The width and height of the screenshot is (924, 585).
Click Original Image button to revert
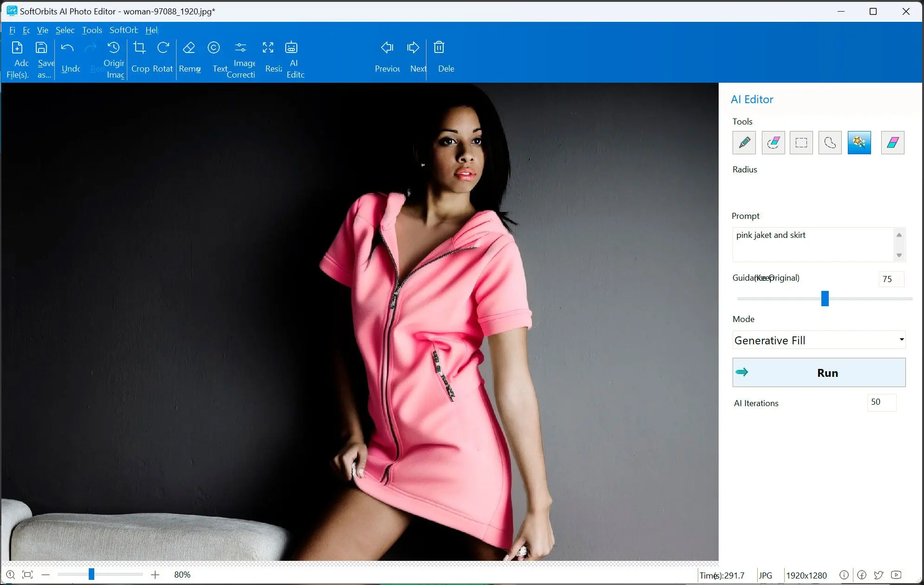112,59
